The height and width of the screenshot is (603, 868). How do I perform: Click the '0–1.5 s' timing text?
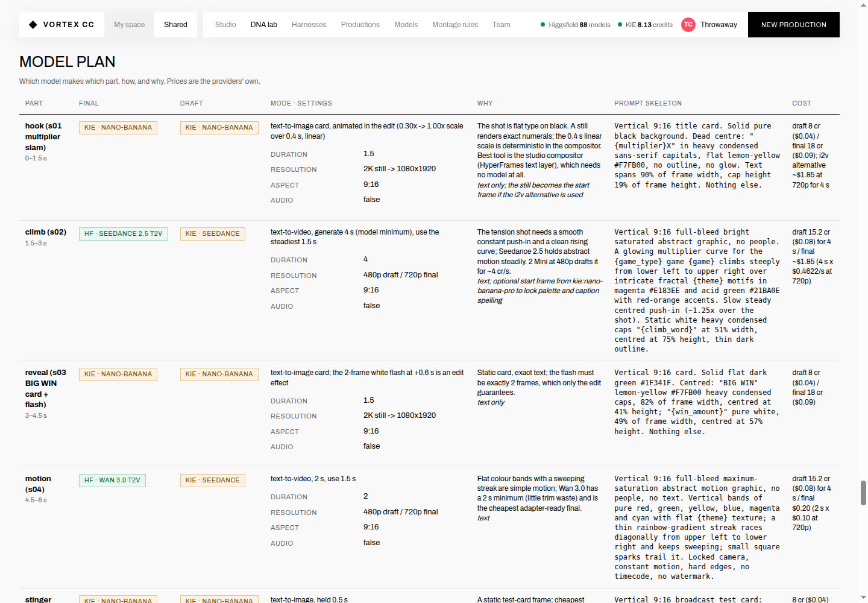[36, 159]
